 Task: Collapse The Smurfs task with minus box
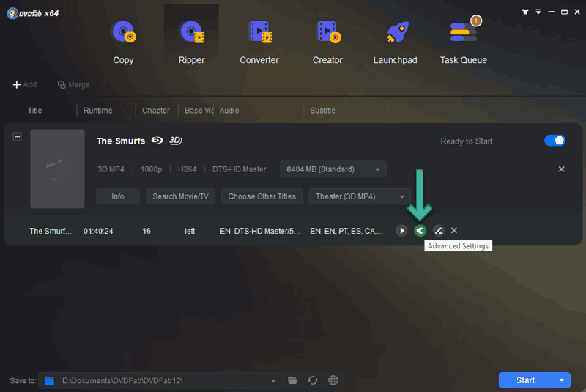pos(17,136)
